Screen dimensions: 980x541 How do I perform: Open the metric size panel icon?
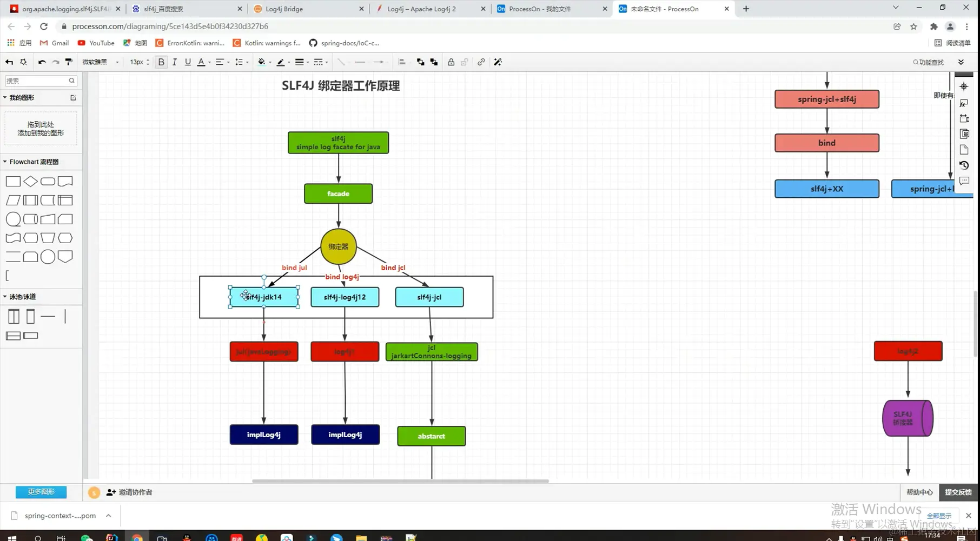[x=964, y=118]
